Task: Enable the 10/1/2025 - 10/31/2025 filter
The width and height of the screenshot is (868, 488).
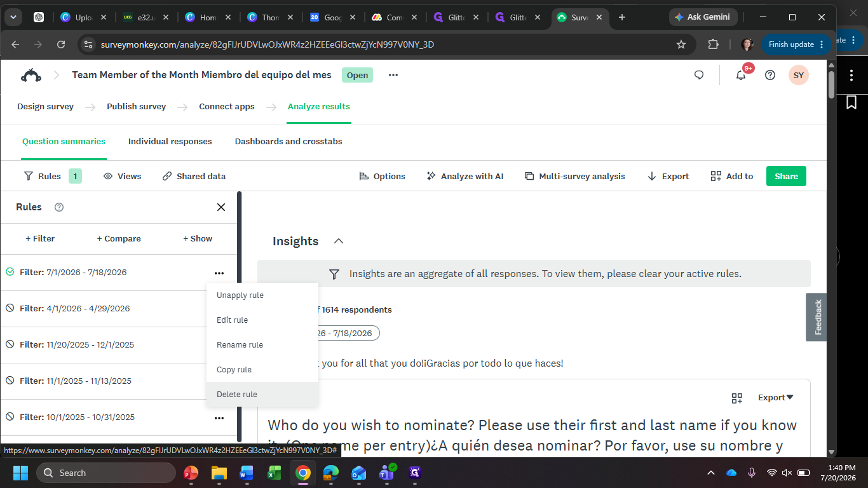Action: 10,417
